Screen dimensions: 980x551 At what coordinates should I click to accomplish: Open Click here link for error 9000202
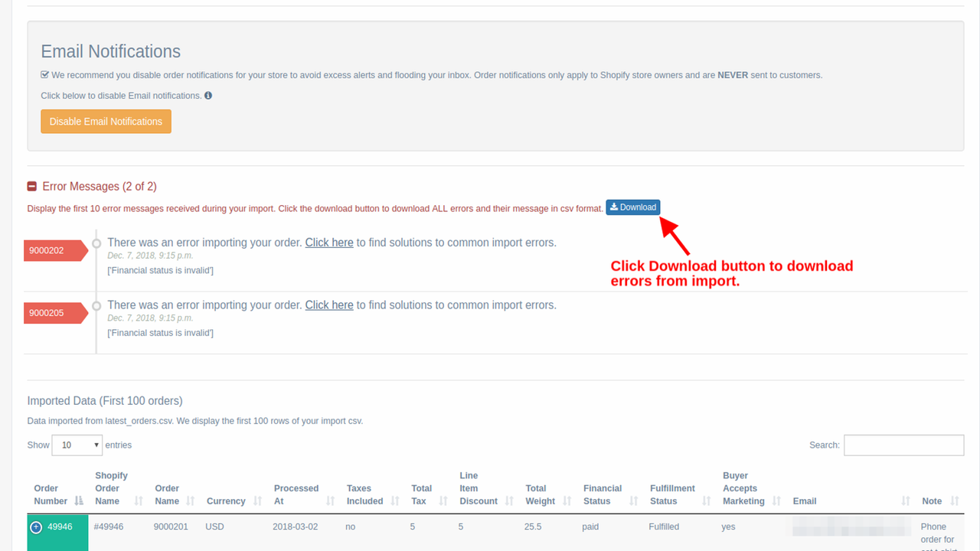coord(329,242)
